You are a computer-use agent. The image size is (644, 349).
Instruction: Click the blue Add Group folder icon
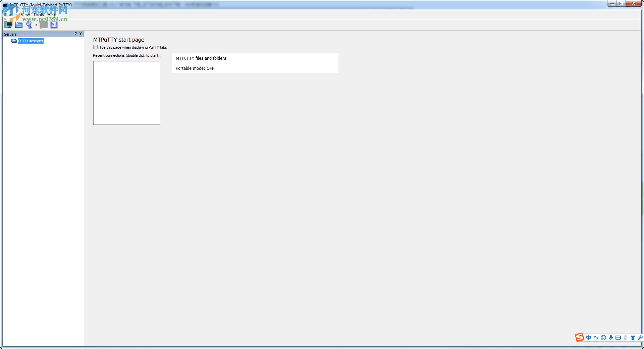(19, 25)
